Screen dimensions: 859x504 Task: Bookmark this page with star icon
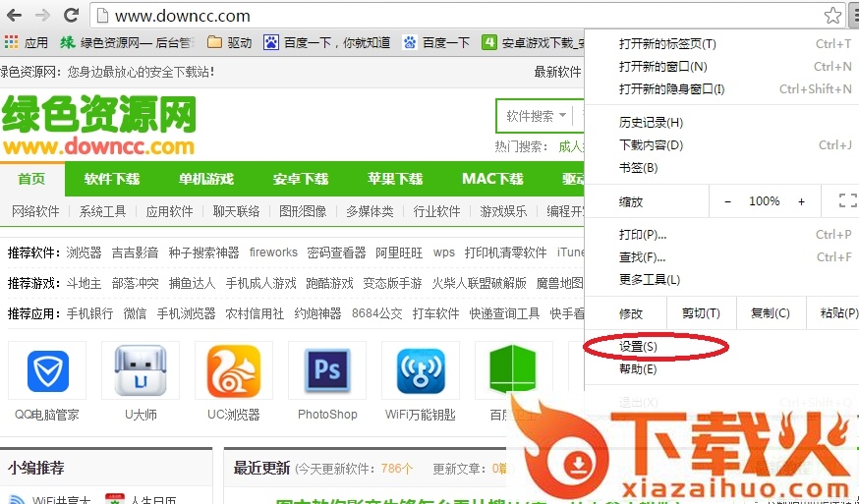click(x=832, y=16)
